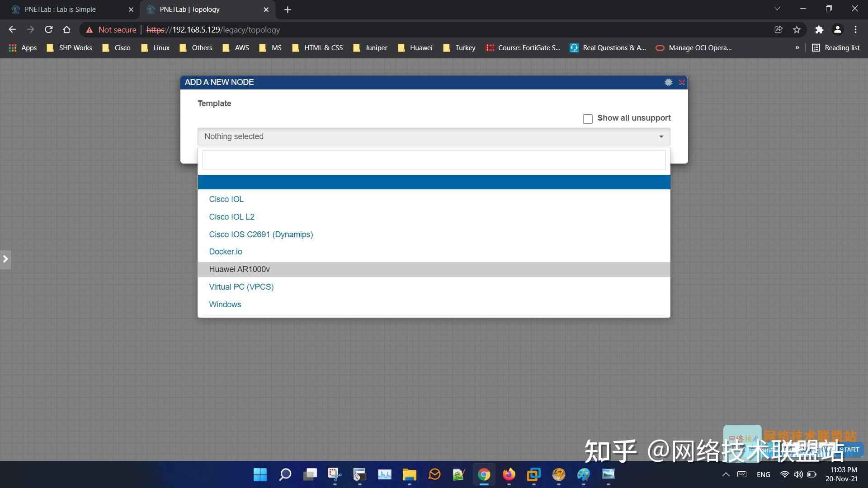Open Chrome extensions puzzle icon

(819, 30)
